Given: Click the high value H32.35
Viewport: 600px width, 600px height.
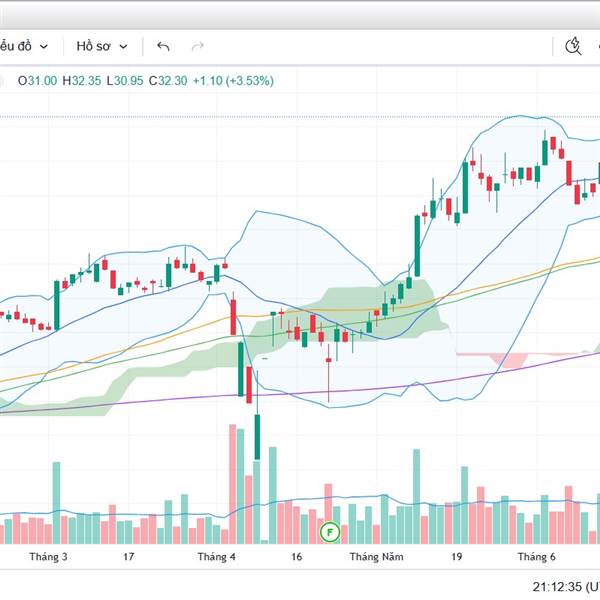Looking at the screenshot, I should coord(82,81).
